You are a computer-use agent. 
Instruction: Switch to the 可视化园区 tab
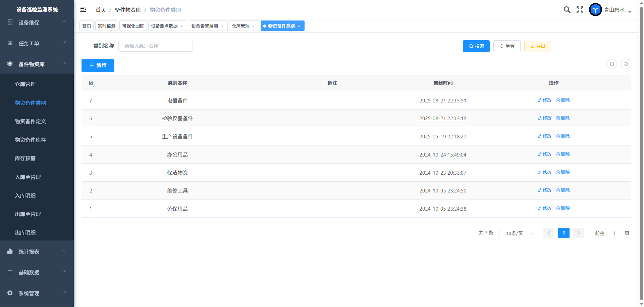133,26
